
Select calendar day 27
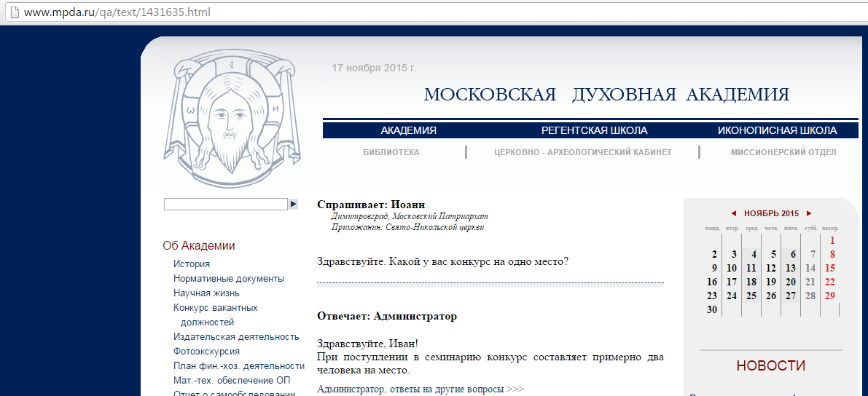click(x=791, y=296)
